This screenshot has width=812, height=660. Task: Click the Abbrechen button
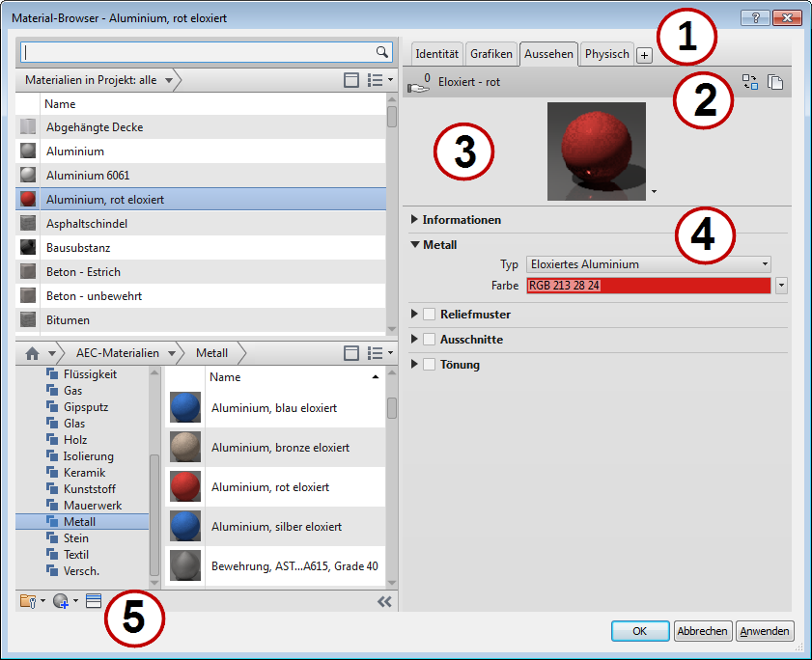coord(703,631)
